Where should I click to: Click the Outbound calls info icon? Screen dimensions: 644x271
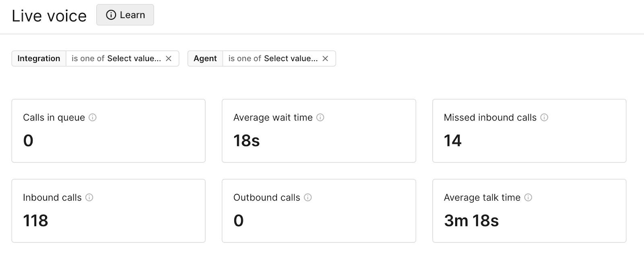point(308,197)
